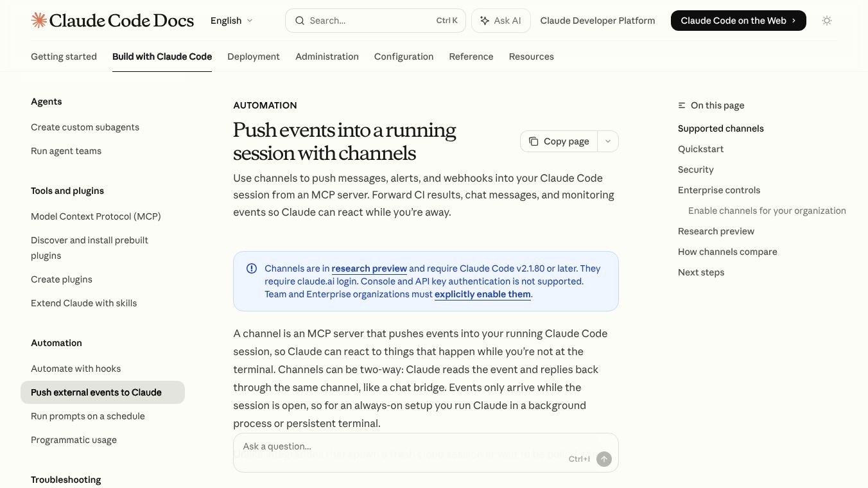Open Extend Claude with skills page
868x488 pixels.
pyautogui.click(x=84, y=303)
